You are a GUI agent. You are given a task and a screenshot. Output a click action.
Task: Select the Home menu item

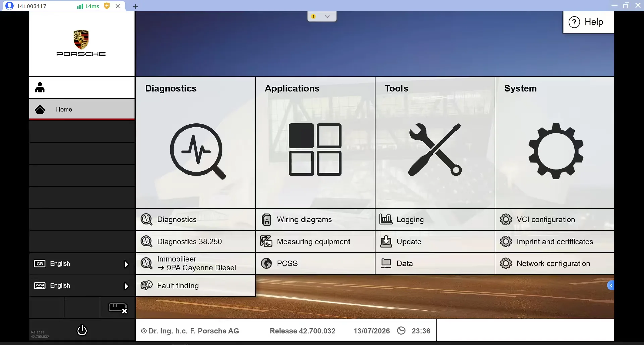[x=82, y=109]
